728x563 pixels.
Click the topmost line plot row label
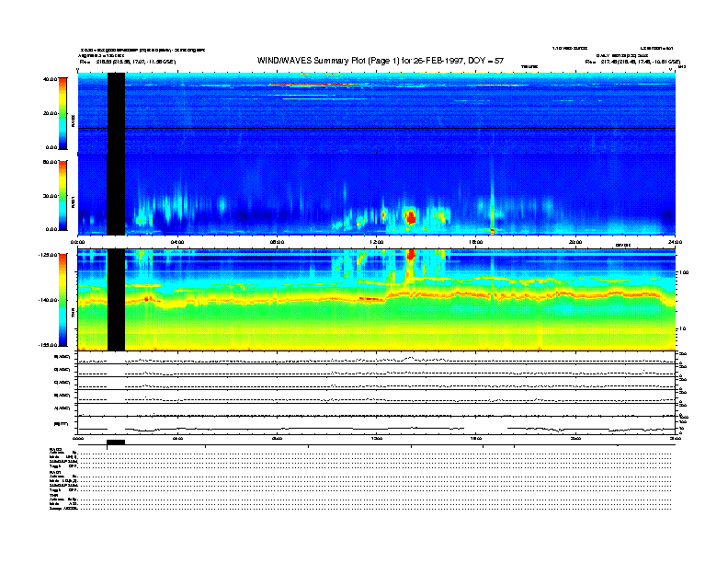pyautogui.click(x=62, y=357)
